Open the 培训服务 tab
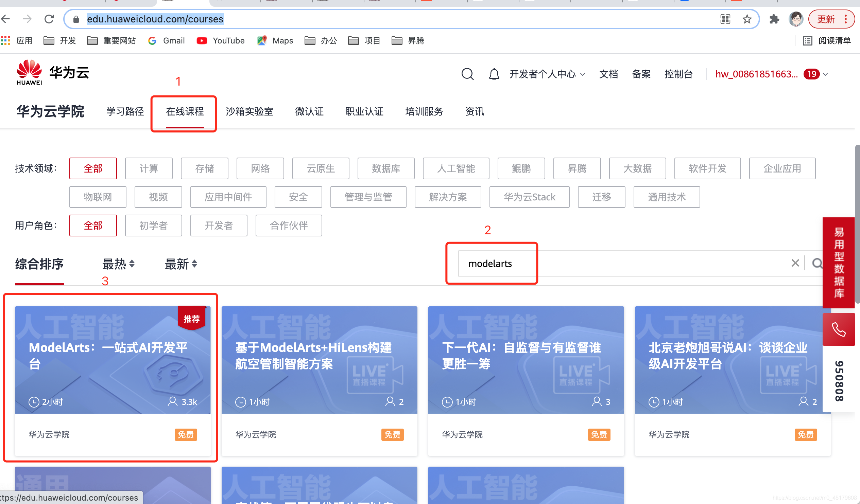Screen dimensions: 860x504 [424, 111]
